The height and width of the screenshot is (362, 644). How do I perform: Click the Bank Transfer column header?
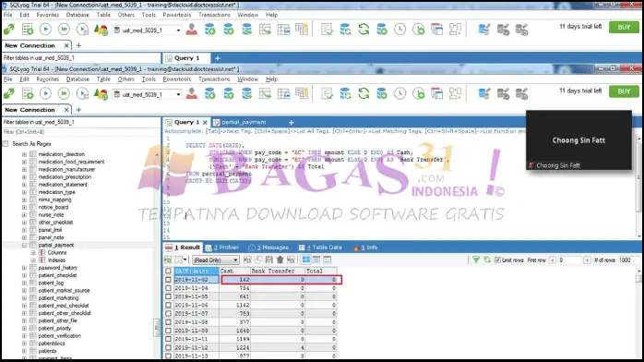click(277, 271)
